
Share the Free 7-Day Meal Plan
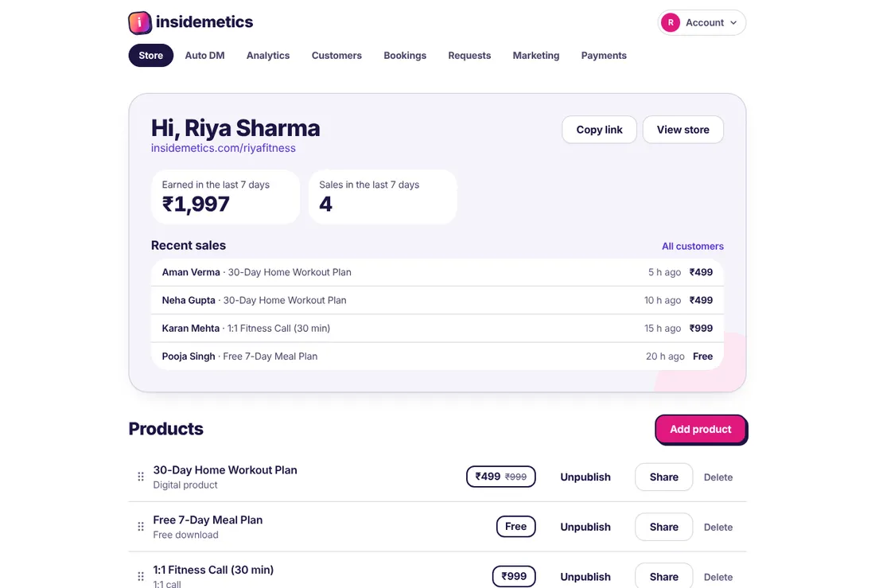coord(663,527)
